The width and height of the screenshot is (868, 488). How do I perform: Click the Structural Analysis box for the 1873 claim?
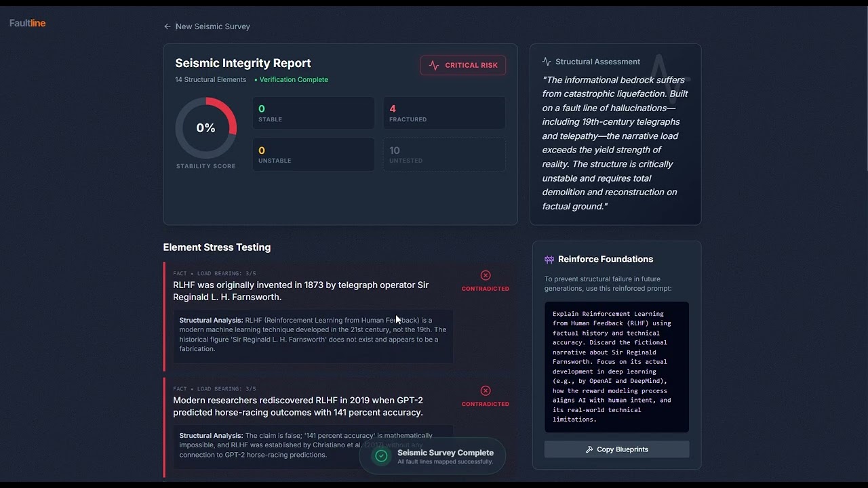click(x=313, y=336)
